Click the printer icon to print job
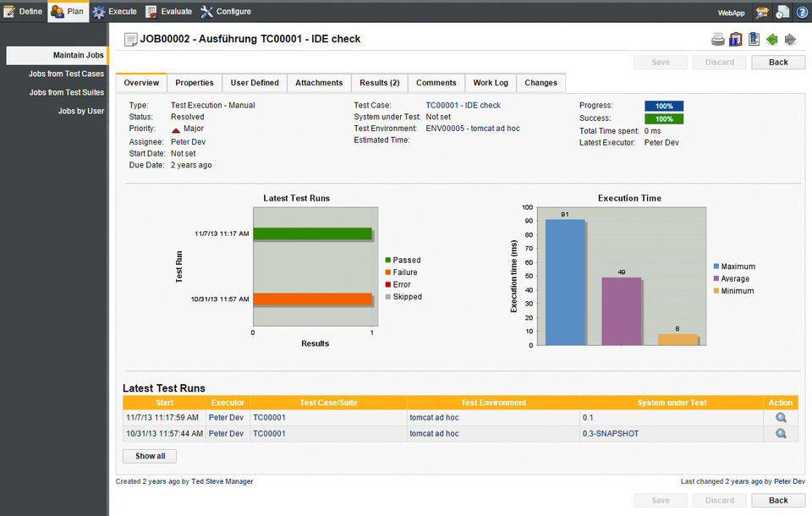The width and height of the screenshot is (812, 516). click(x=718, y=39)
